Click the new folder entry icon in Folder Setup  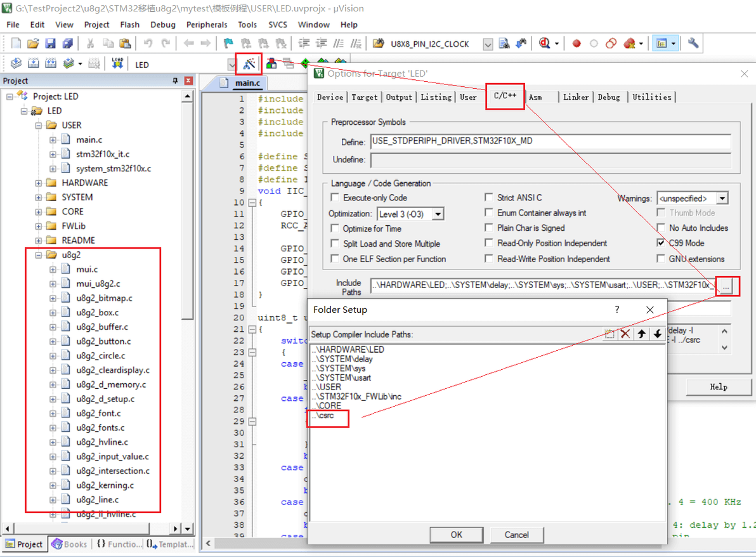[x=609, y=334]
